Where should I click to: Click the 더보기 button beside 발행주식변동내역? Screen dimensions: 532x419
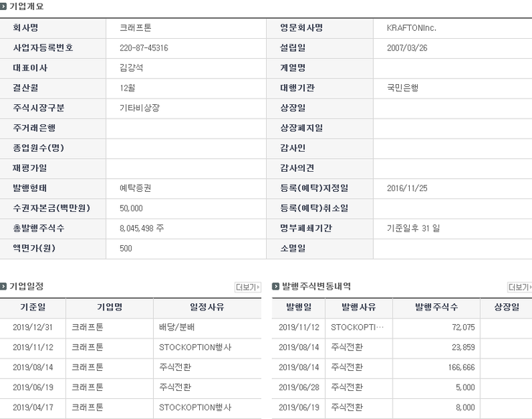(x=520, y=287)
